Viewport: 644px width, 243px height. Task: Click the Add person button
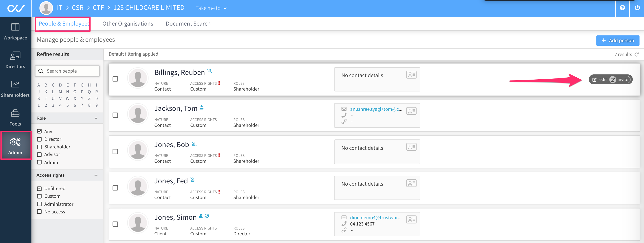[618, 40]
